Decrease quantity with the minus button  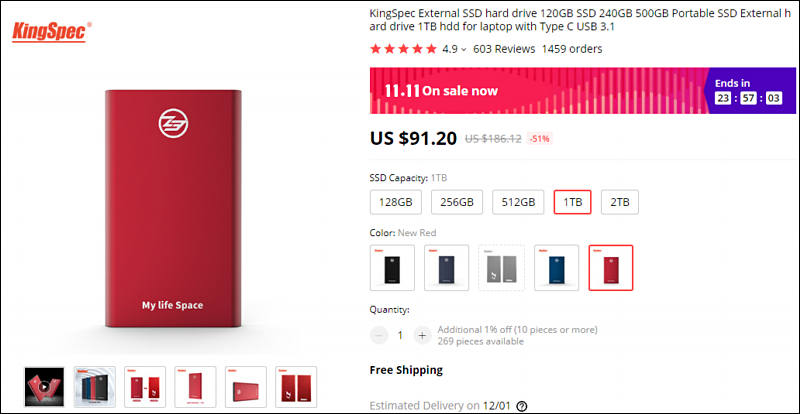click(379, 336)
